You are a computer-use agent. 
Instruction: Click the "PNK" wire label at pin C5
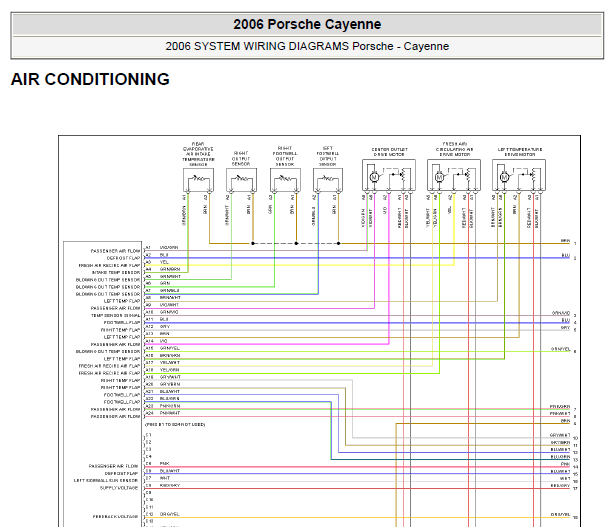[164, 464]
